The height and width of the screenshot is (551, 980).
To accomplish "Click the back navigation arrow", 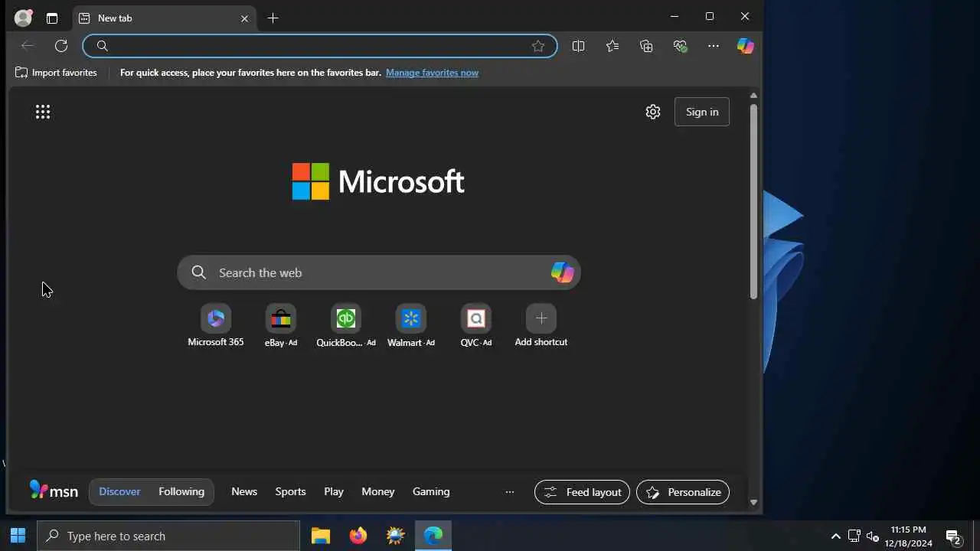I will point(28,46).
